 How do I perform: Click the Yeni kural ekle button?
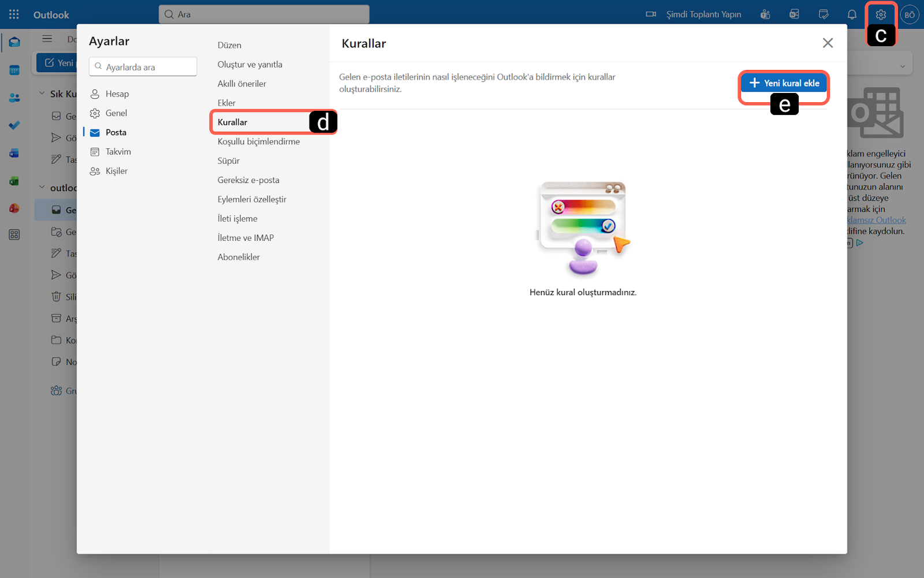(784, 83)
